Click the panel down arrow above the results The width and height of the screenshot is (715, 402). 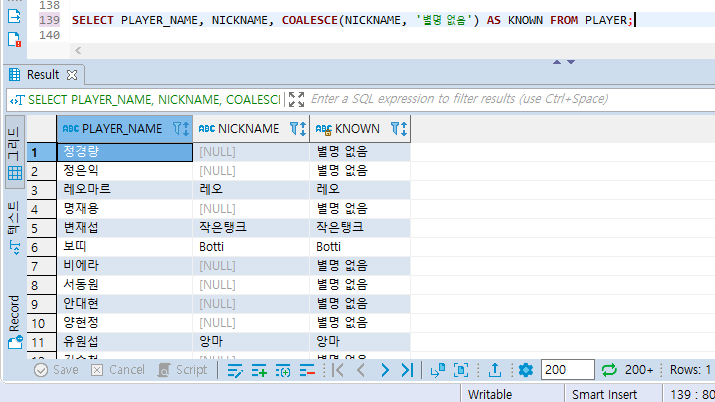tap(571, 62)
